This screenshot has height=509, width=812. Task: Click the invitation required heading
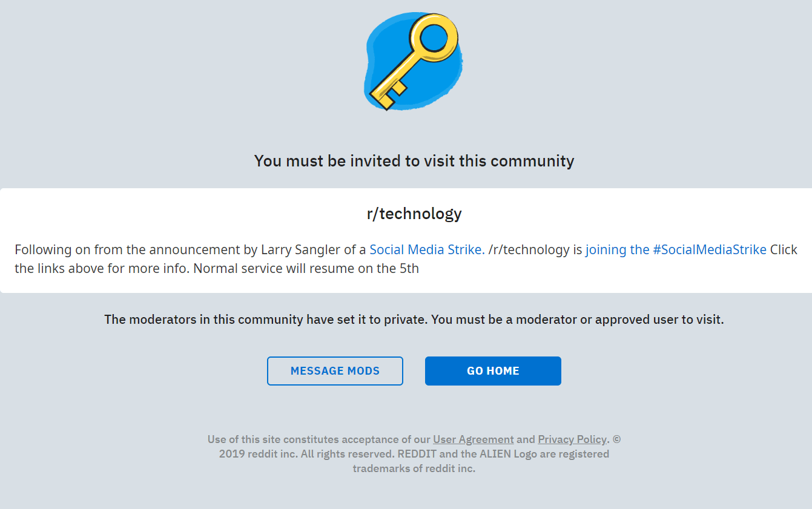click(414, 161)
